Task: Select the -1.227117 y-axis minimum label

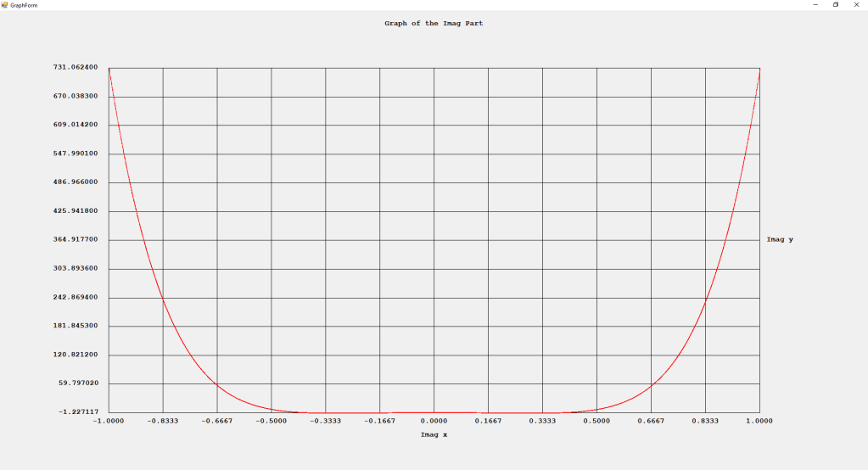Action: click(75, 412)
